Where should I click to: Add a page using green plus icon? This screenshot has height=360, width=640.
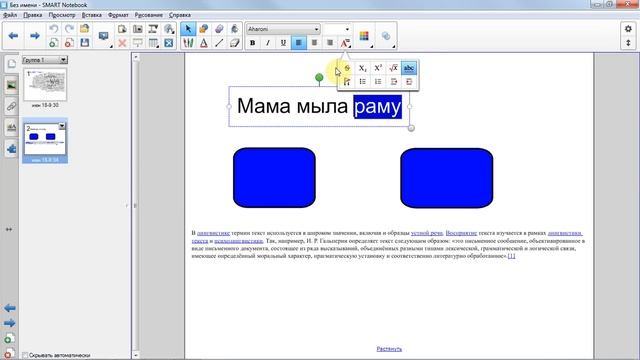tap(53, 43)
